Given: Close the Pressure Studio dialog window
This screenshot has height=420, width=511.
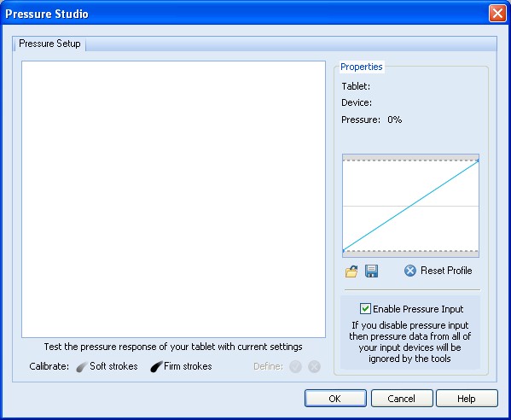Looking at the screenshot, I should 497,14.
